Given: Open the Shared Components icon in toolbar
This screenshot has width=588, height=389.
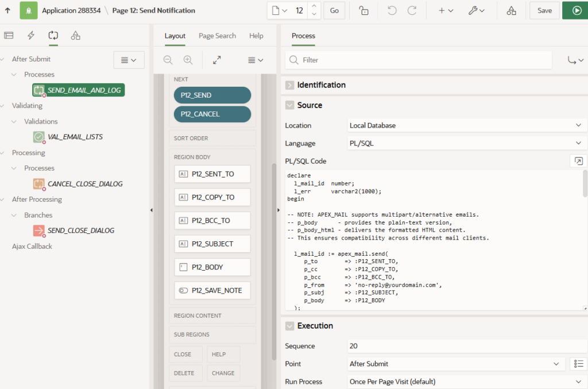Looking at the screenshot, I should pyautogui.click(x=511, y=10).
